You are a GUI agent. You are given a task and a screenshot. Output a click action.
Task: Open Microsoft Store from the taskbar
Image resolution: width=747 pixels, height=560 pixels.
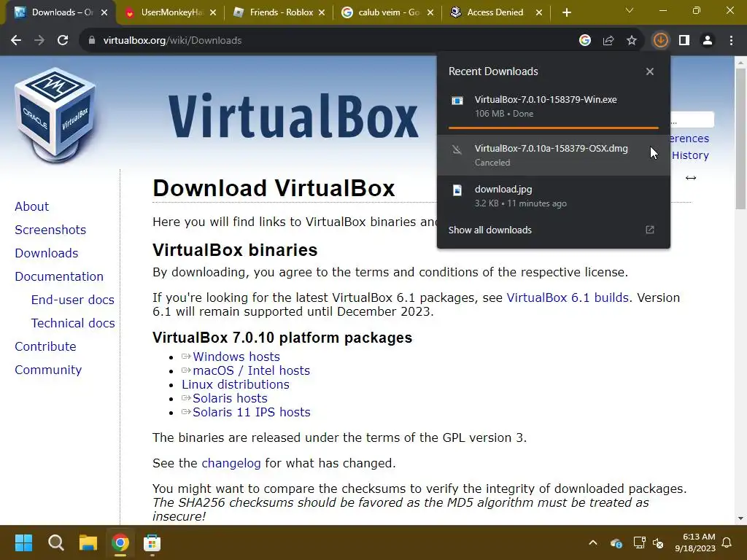152,542
